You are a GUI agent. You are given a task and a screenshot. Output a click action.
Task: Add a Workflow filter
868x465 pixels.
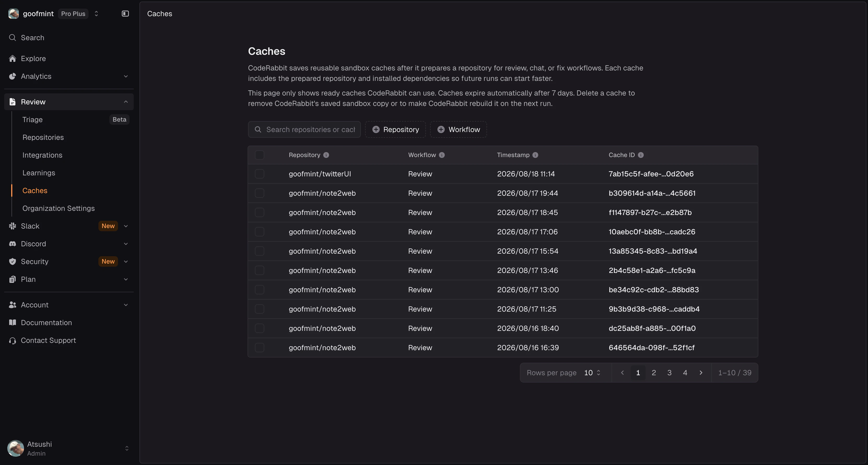pyautogui.click(x=459, y=130)
